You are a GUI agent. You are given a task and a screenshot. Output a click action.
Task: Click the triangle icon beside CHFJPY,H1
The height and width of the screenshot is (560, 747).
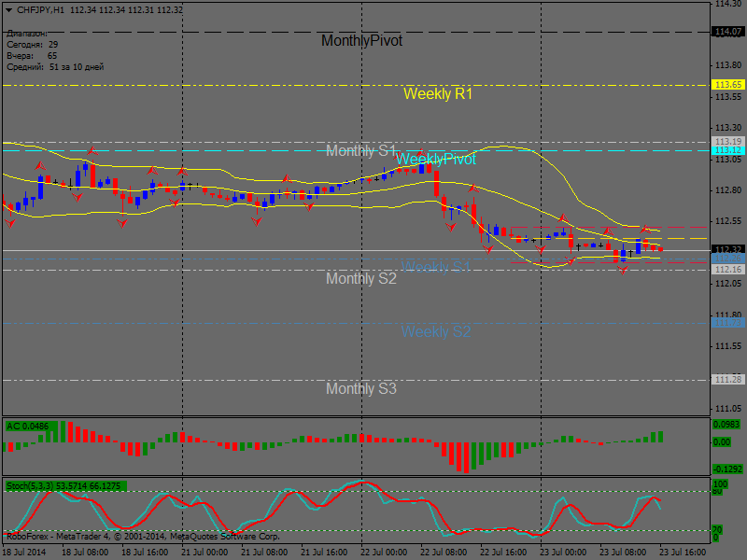point(8,9)
